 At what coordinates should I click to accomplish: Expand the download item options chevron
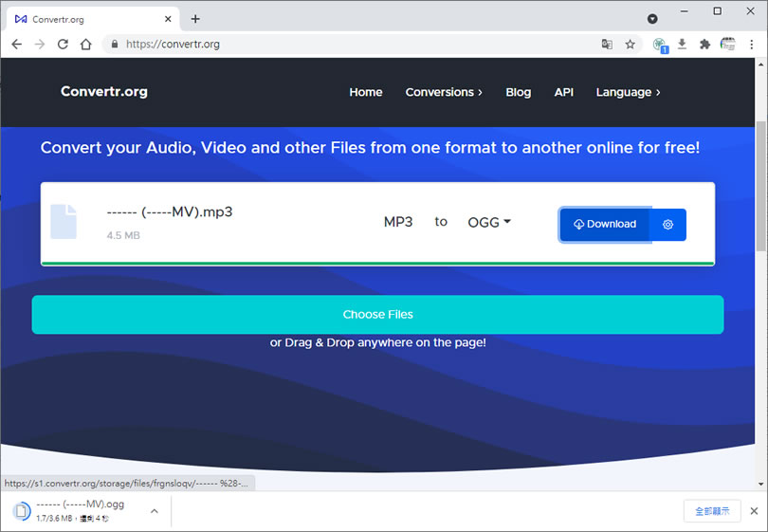pos(155,511)
